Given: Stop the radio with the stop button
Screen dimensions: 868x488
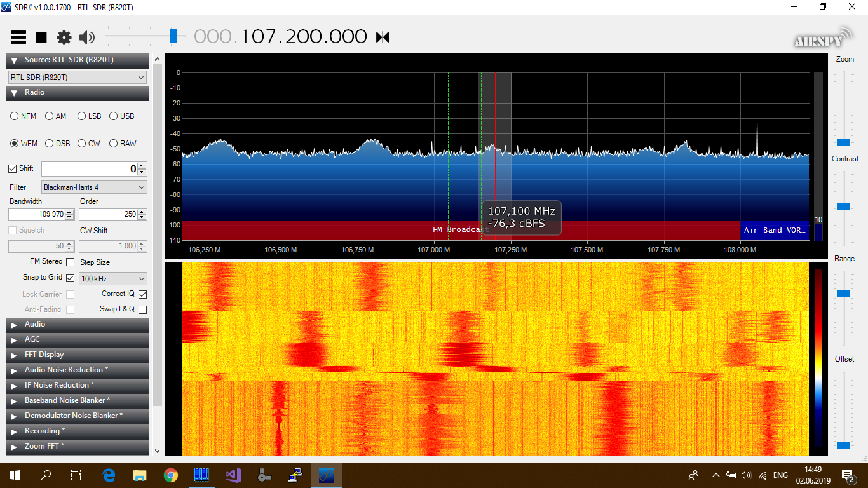Looking at the screenshot, I should tap(41, 37).
